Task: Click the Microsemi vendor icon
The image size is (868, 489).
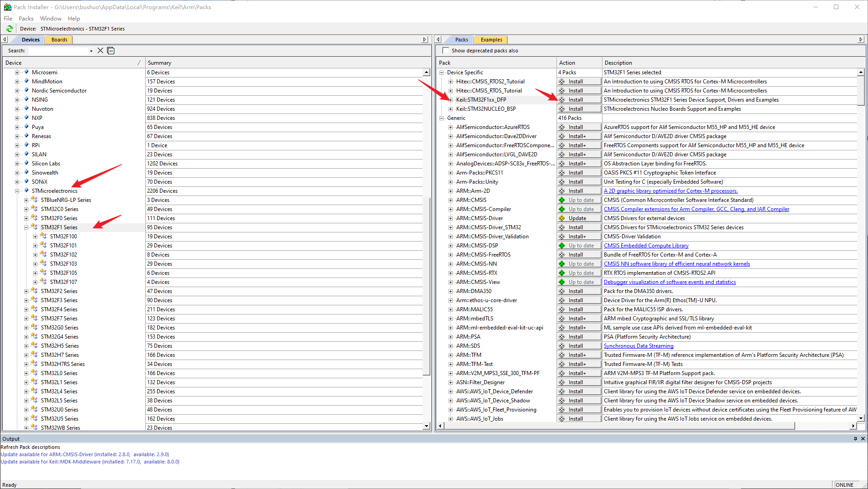Action: [x=26, y=72]
